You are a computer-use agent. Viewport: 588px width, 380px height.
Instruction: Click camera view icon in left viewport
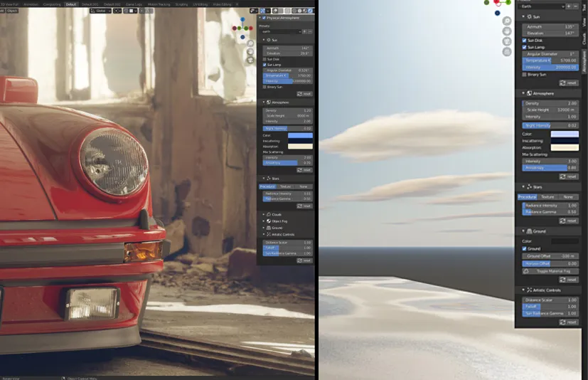click(250, 60)
